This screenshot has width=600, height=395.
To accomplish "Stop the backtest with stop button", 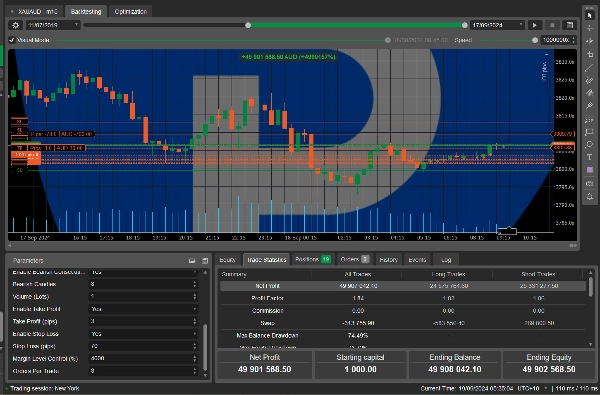I will [552, 25].
